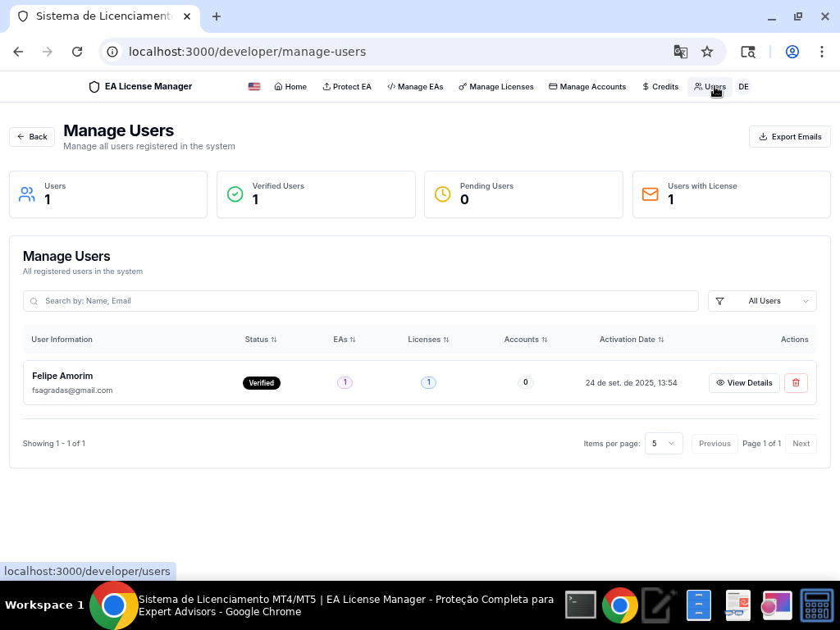Image resolution: width=840 pixels, height=630 pixels.
Task: Click the DE avatar in navbar
Action: pos(743,87)
